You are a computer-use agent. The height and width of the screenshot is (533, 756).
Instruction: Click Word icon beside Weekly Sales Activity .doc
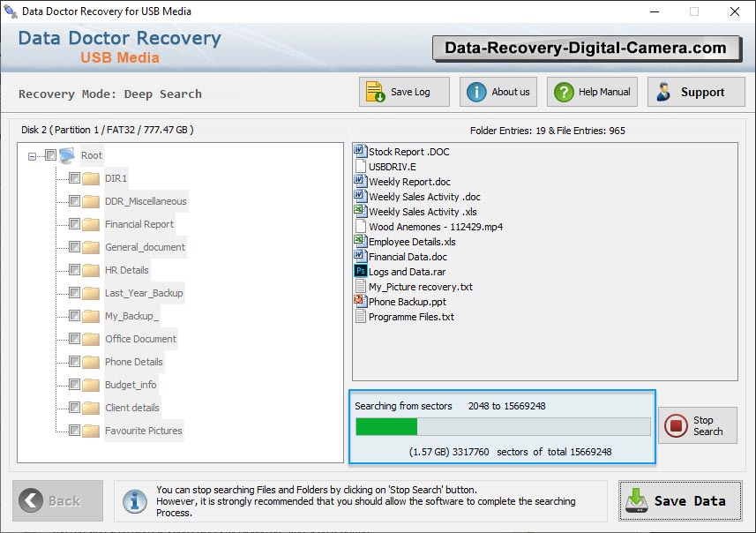pyautogui.click(x=360, y=196)
